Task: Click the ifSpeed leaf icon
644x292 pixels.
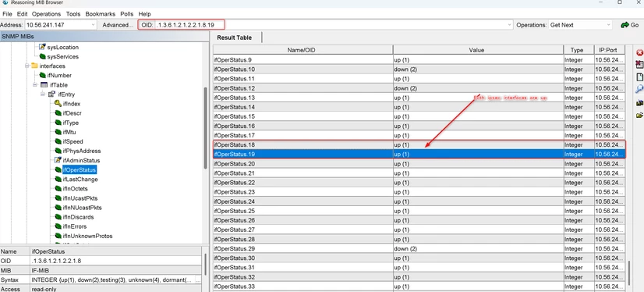Action: [x=58, y=141]
